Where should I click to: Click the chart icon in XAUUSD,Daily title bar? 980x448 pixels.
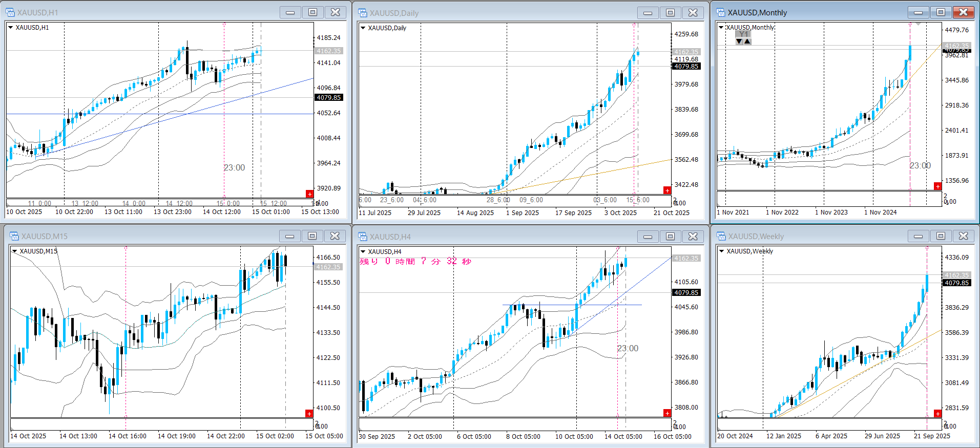(x=363, y=13)
